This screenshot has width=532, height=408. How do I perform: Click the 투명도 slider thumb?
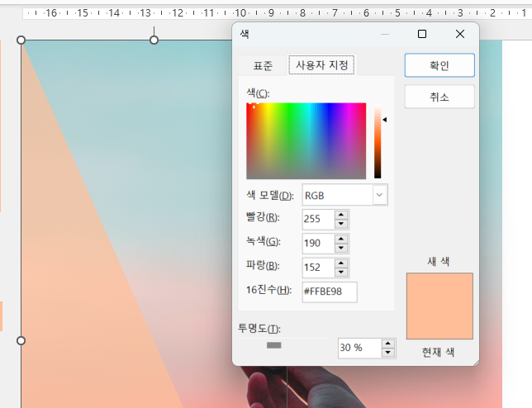tap(273, 345)
